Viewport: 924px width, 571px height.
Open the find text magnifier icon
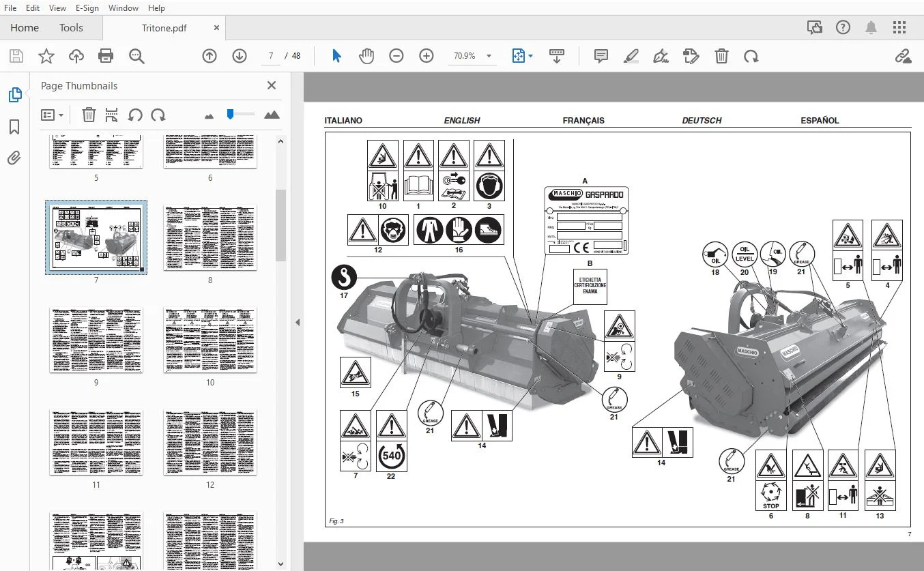pyautogui.click(x=136, y=56)
